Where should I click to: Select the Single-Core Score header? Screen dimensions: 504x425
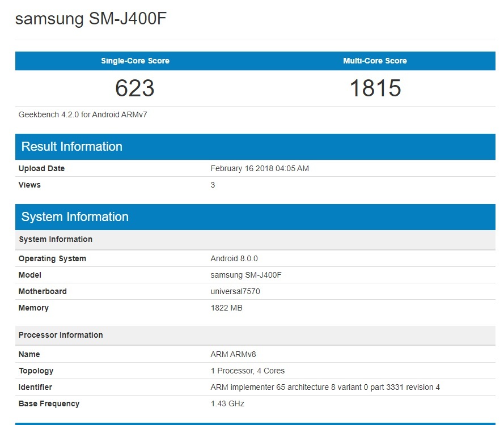(x=135, y=61)
